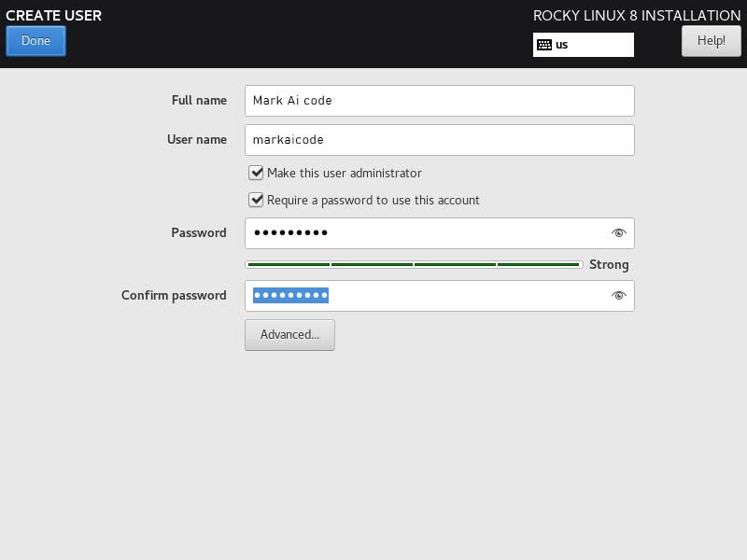This screenshot has width=747, height=560.
Task: Click into the User name field
Action: tap(439, 140)
